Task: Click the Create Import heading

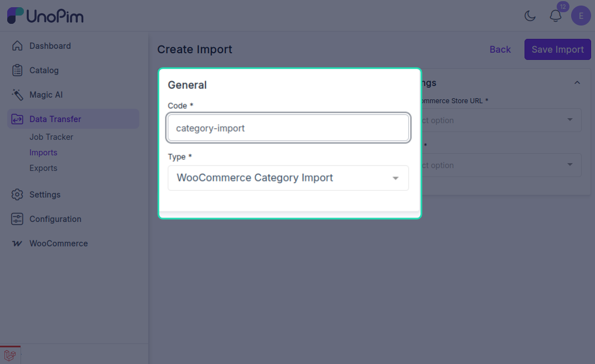Action: click(195, 49)
